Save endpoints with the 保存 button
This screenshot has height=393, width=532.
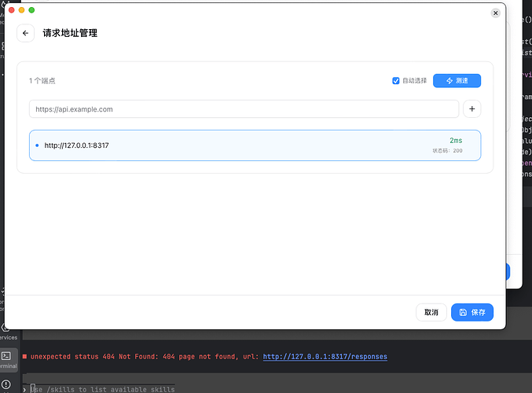point(472,312)
